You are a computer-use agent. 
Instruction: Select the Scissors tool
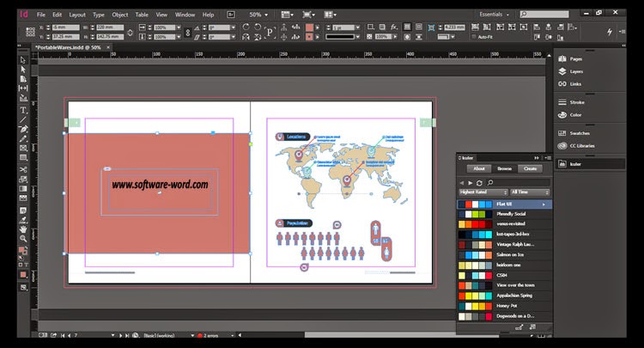pyautogui.click(x=23, y=169)
